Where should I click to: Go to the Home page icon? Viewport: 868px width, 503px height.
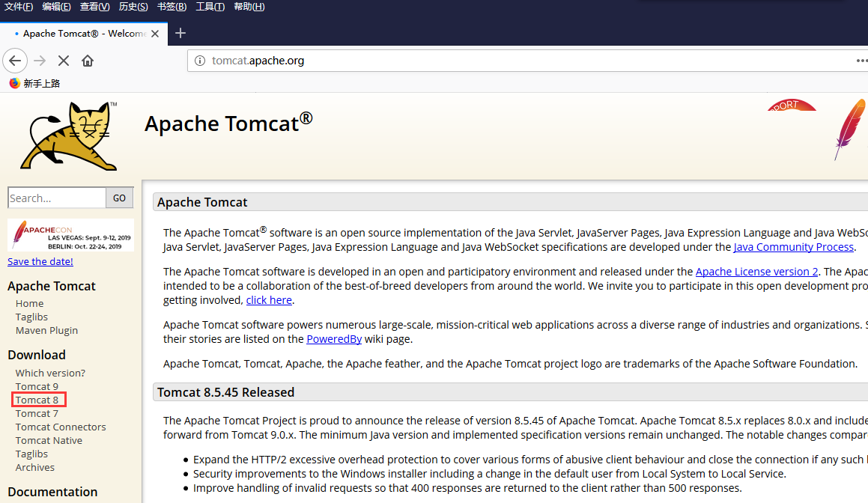pos(88,61)
